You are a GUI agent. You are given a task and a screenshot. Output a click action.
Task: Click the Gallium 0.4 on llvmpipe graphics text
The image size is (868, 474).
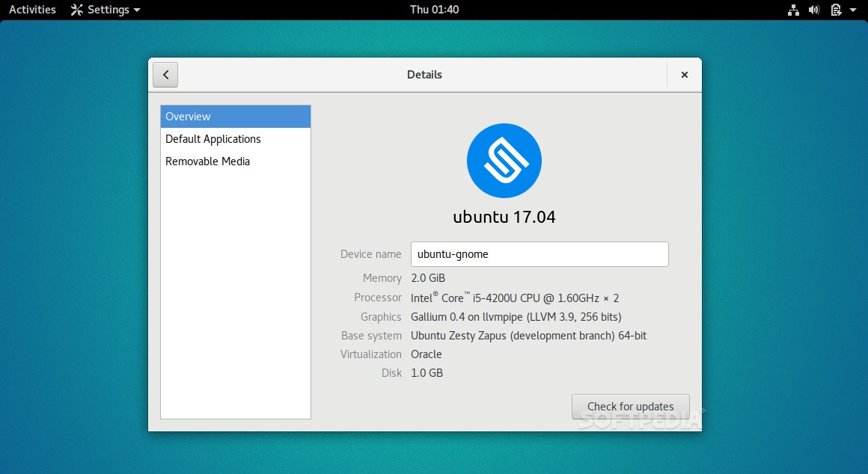click(516, 317)
